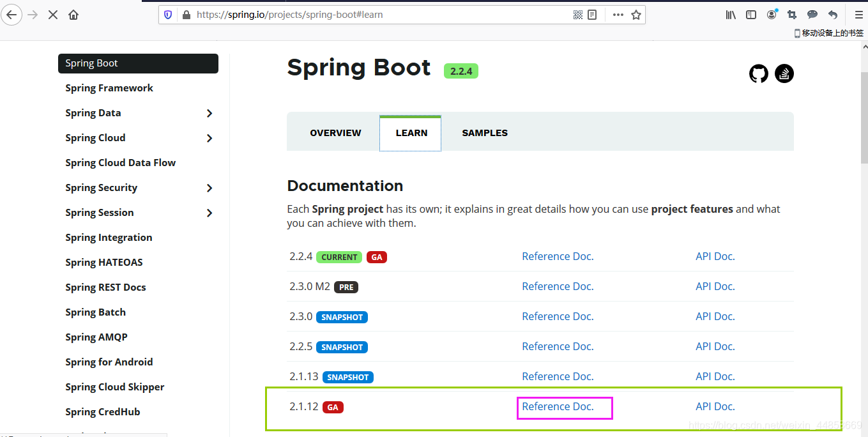Bookmark this page with the star
The image size is (868, 437).
(636, 15)
